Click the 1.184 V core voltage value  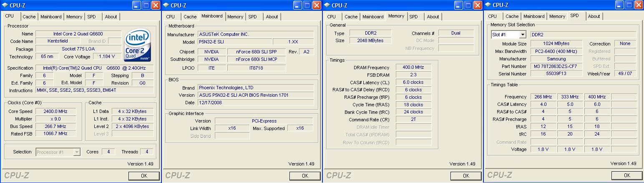click(x=107, y=56)
